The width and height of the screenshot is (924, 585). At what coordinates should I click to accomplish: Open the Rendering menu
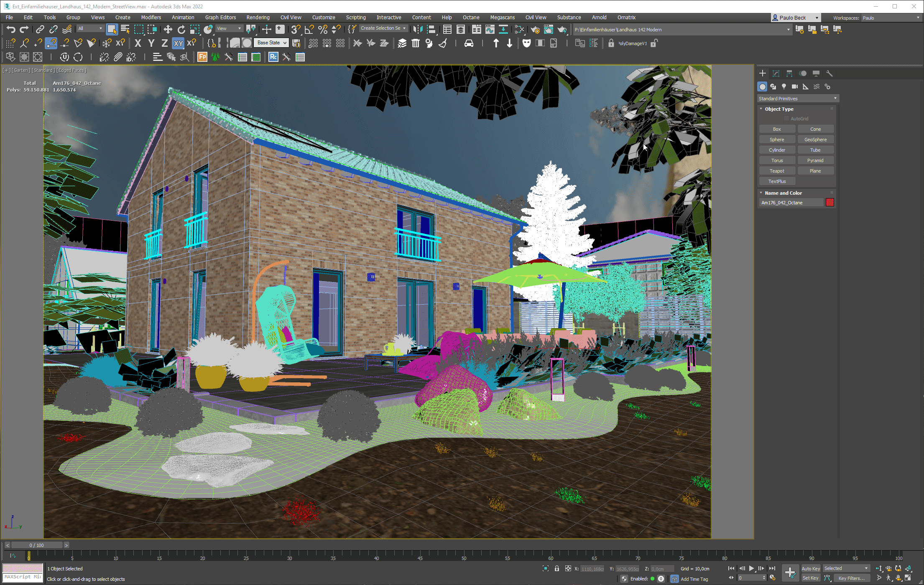pos(258,18)
